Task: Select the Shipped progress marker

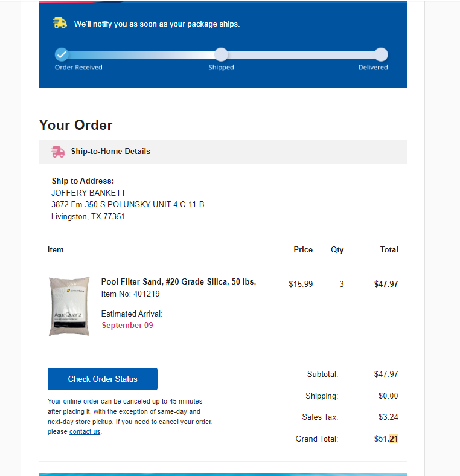Action: coord(221,54)
